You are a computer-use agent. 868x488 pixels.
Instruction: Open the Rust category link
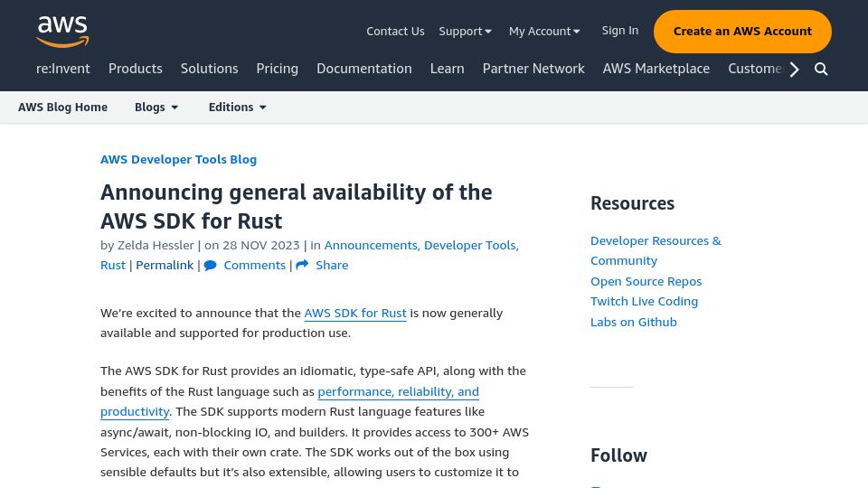(x=113, y=265)
